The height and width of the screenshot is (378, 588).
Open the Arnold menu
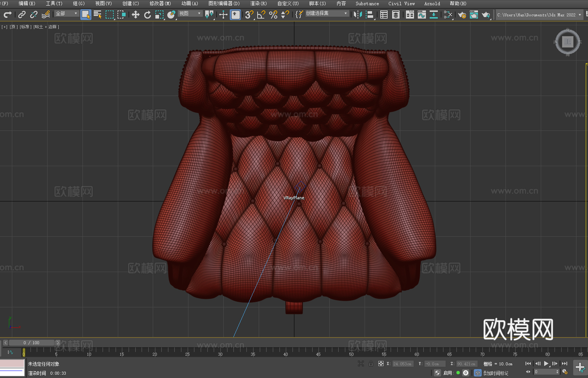pyautogui.click(x=432, y=3)
